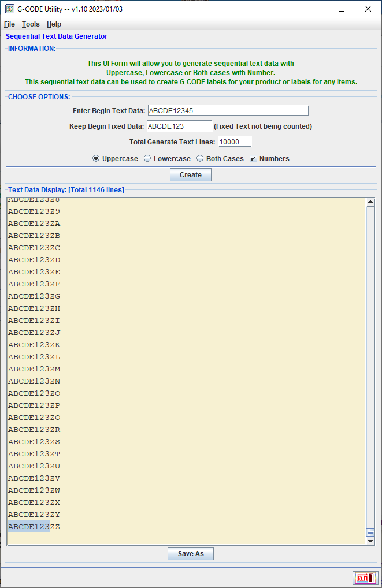Screen dimensions: 382x588
Task: Maximize the G-CODE Utility window
Action: (342, 9)
